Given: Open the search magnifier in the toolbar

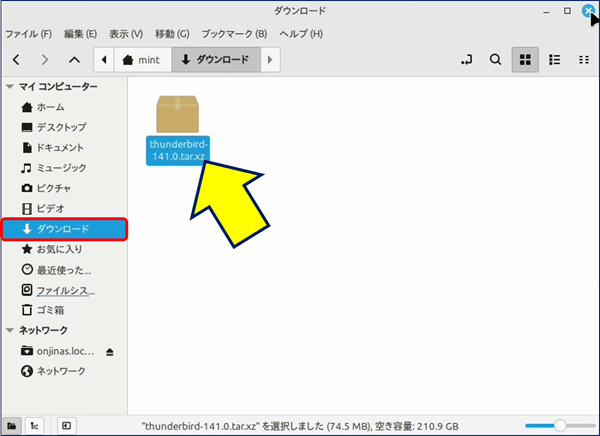Looking at the screenshot, I should coord(496,60).
